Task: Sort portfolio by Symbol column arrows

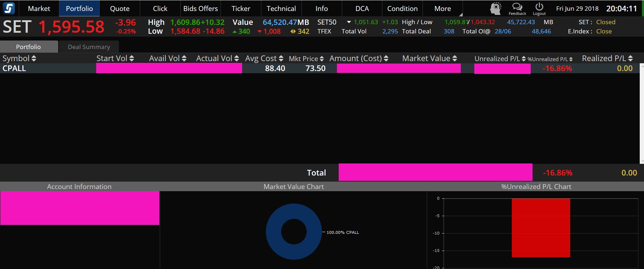Action: (34, 59)
